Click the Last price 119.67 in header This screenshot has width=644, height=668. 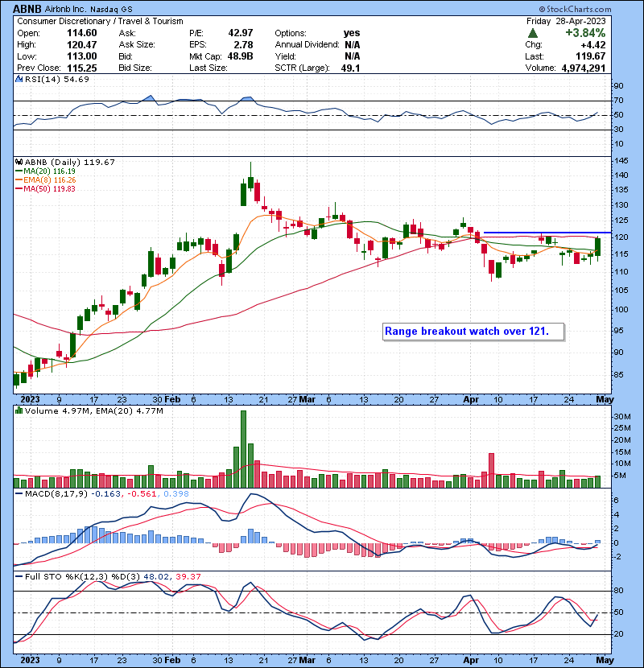pos(590,56)
